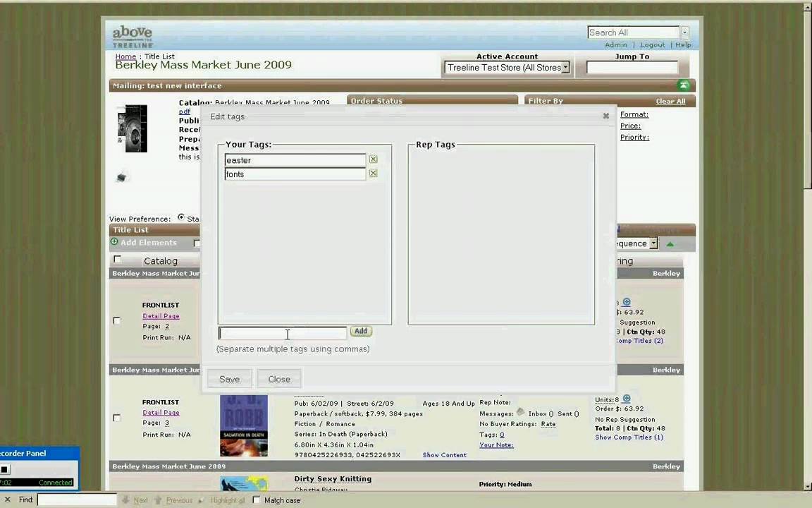Click the Format filter link
Viewport: 812px width, 508px height.
(x=634, y=114)
